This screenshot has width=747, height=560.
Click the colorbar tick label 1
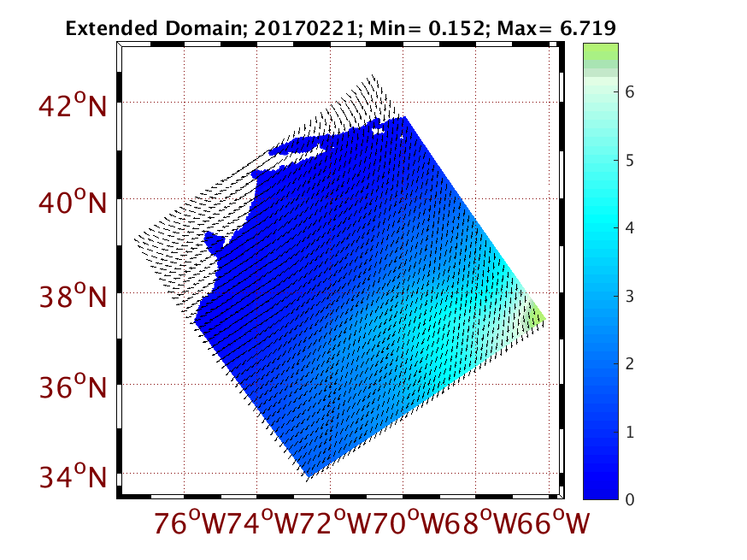tap(629, 433)
